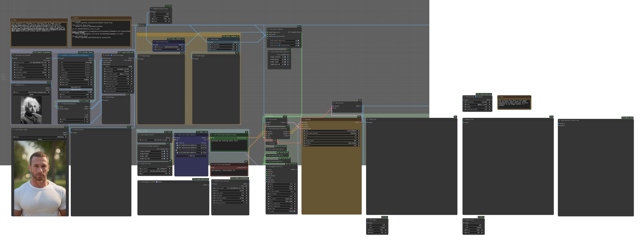Open the sampler_name dropdown in KSampler

[x=332, y=141]
